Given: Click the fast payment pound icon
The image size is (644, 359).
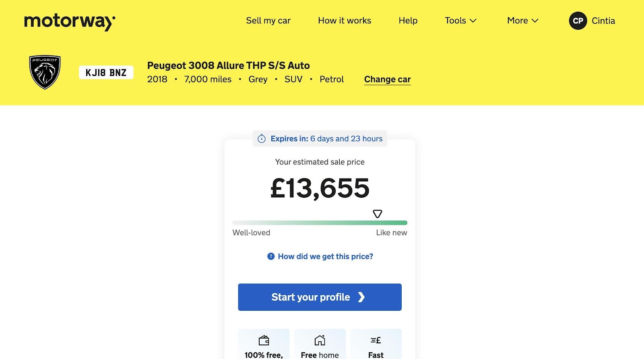Looking at the screenshot, I should [376, 341].
